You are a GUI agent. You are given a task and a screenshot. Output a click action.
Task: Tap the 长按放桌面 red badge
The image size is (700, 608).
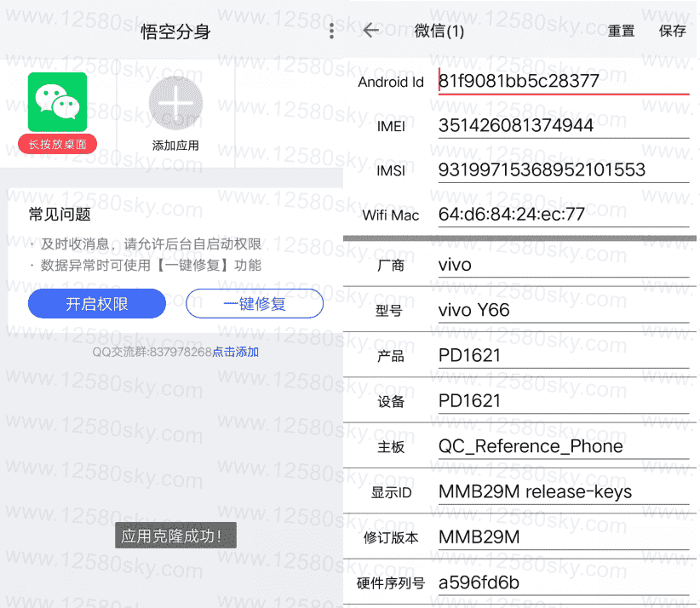(x=58, y=144)
